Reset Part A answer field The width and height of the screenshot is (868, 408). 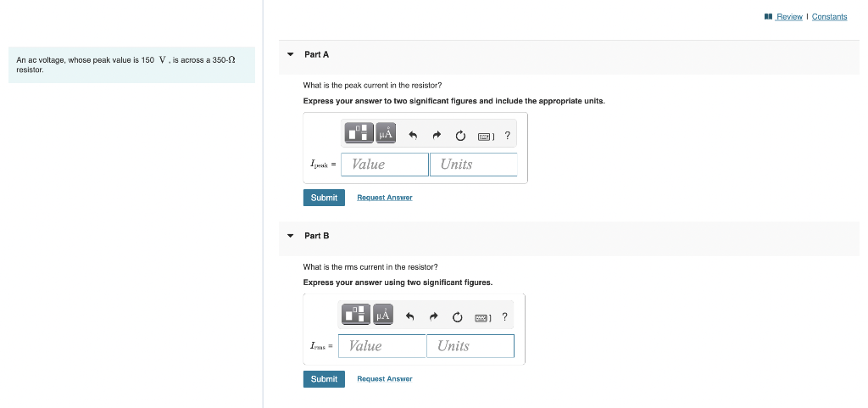click(x=460, y=135)
